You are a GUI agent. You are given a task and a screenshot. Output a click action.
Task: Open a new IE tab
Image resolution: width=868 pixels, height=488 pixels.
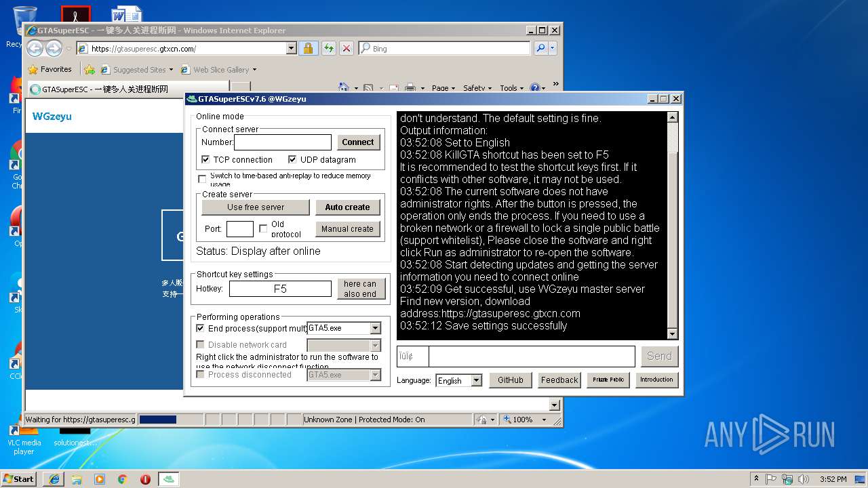point(241,89)
